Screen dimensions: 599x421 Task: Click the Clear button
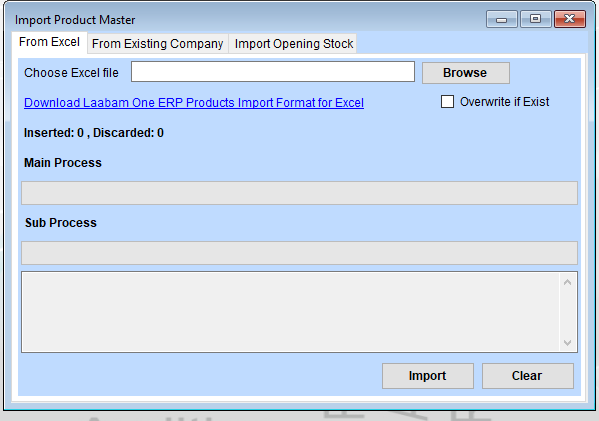[528, 376]
